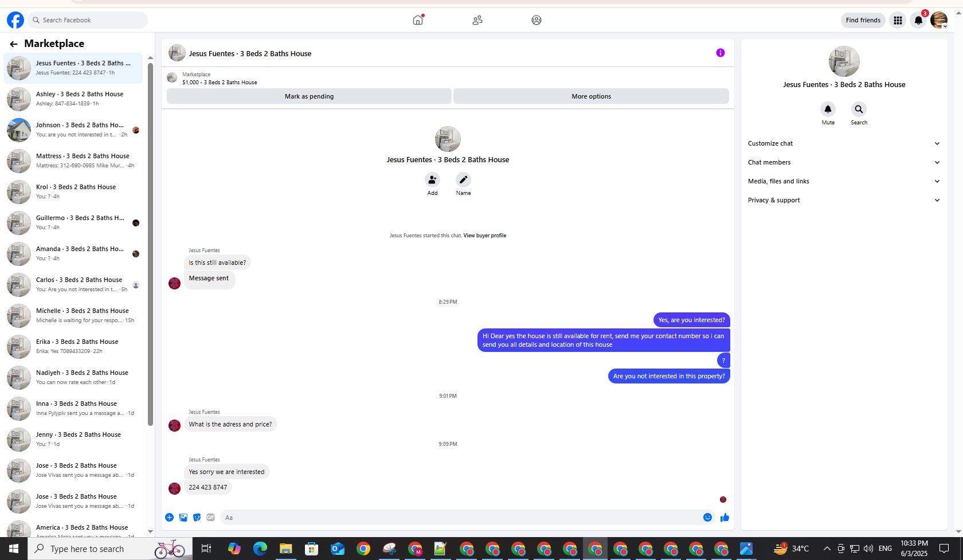Expand the Customize chat section
The width and height of the screenshot is (963, 560).
coord(844,143)
